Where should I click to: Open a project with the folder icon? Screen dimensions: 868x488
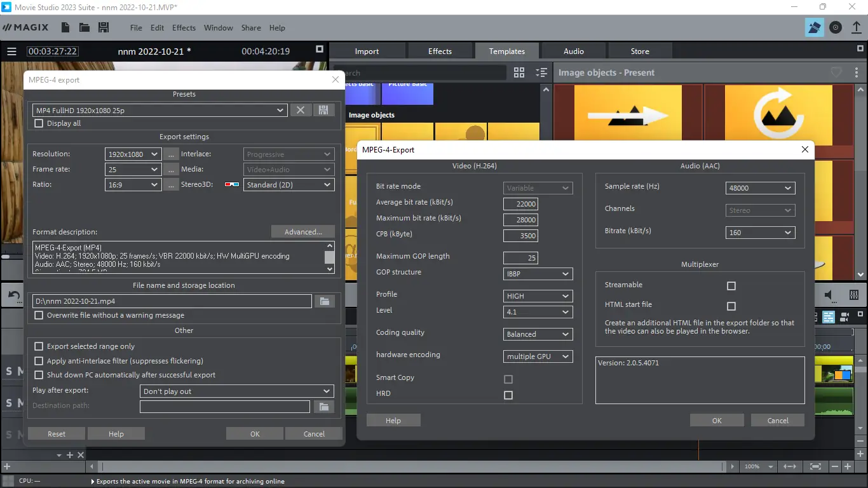coord(84,27)
